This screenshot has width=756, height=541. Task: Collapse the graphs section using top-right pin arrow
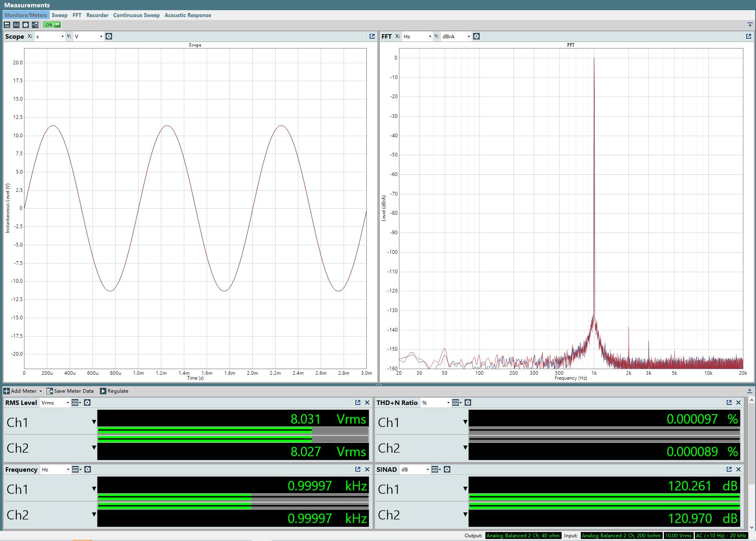[750, 25]
